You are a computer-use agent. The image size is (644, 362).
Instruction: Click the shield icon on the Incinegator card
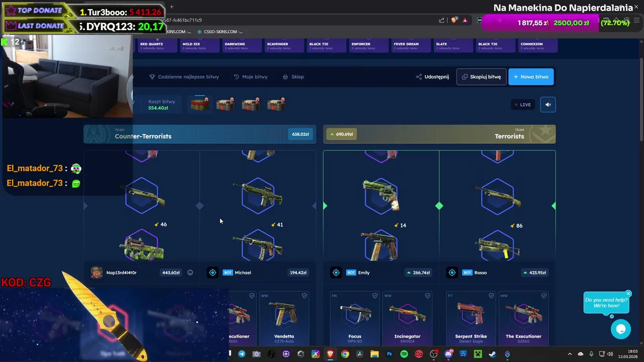427,296
